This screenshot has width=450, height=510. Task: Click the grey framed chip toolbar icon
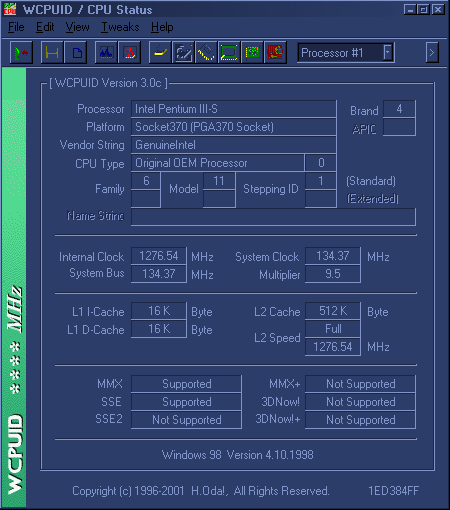point(183,52)
